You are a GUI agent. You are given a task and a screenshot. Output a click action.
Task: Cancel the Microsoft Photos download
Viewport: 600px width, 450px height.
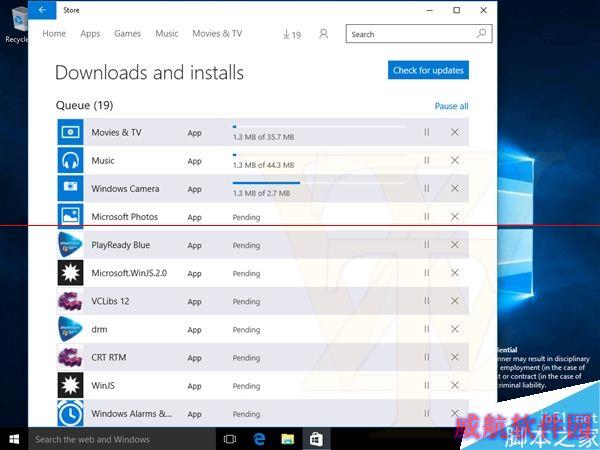tap(455, 217)
